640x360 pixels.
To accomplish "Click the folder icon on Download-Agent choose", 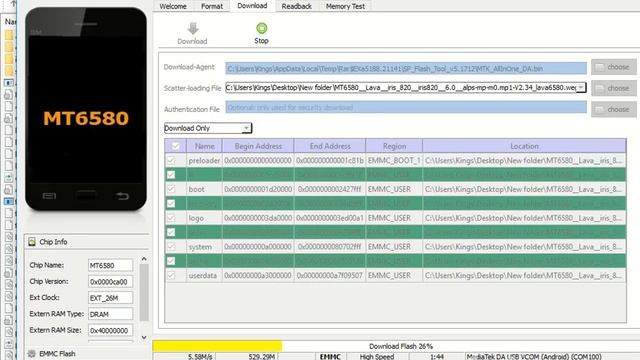I will tap(599, 67).
